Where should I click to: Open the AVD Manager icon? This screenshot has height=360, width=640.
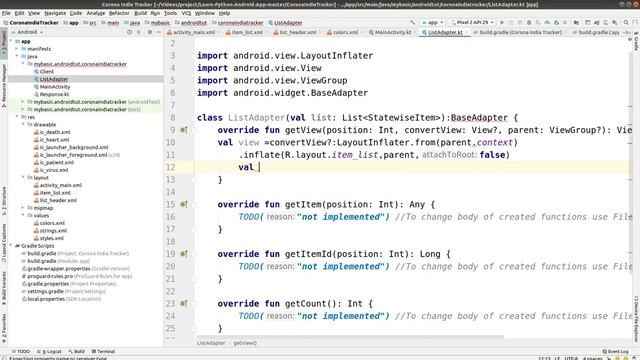[x=606, y=22]
